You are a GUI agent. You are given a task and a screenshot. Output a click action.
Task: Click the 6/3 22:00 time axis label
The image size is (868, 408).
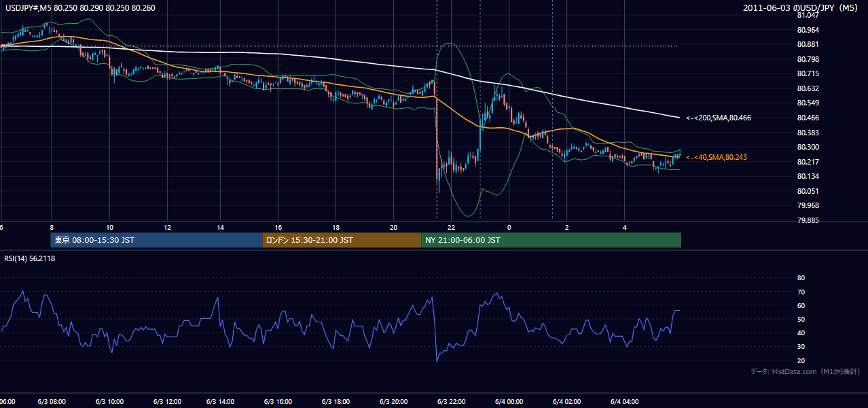451,401
